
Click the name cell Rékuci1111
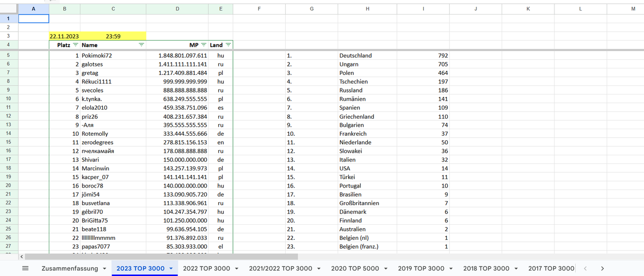click(x=113, y=81)
